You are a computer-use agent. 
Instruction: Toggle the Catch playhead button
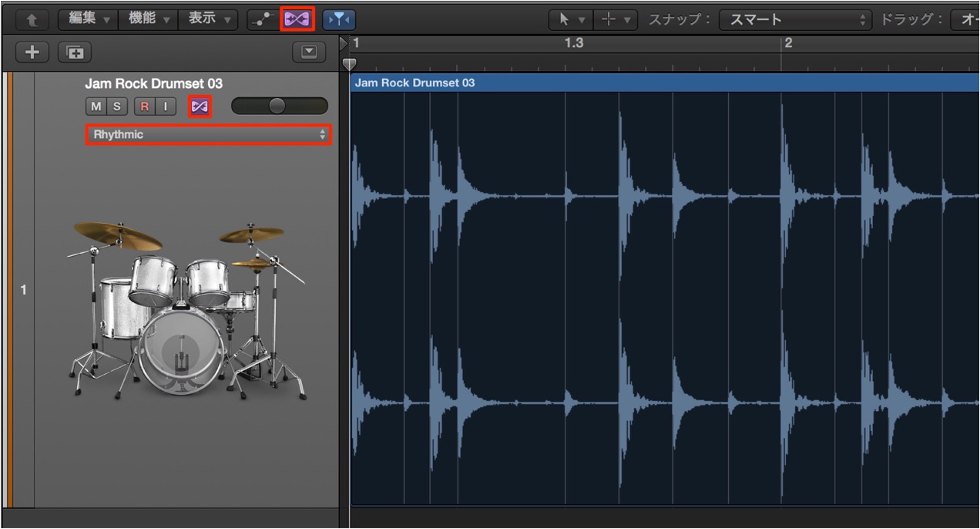point(339,19)
